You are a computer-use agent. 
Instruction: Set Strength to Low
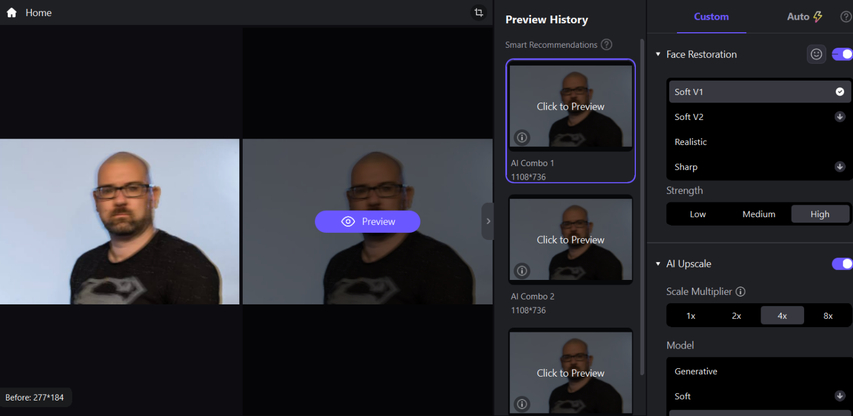coord(698,214)
